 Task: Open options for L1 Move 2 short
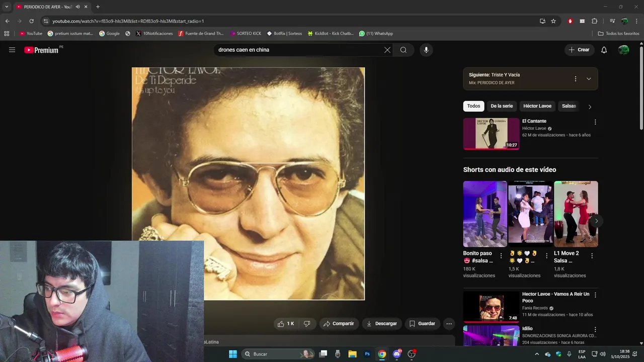pyautogui.click(x=592, y=256)
